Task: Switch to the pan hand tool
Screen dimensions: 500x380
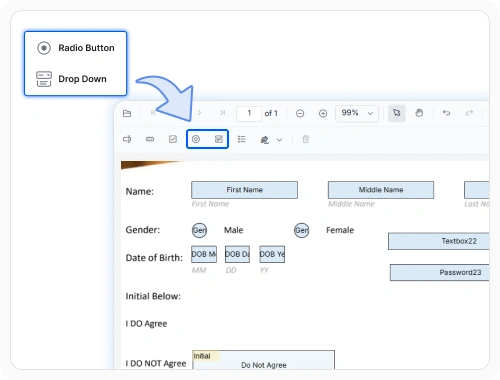Action: 419,113
